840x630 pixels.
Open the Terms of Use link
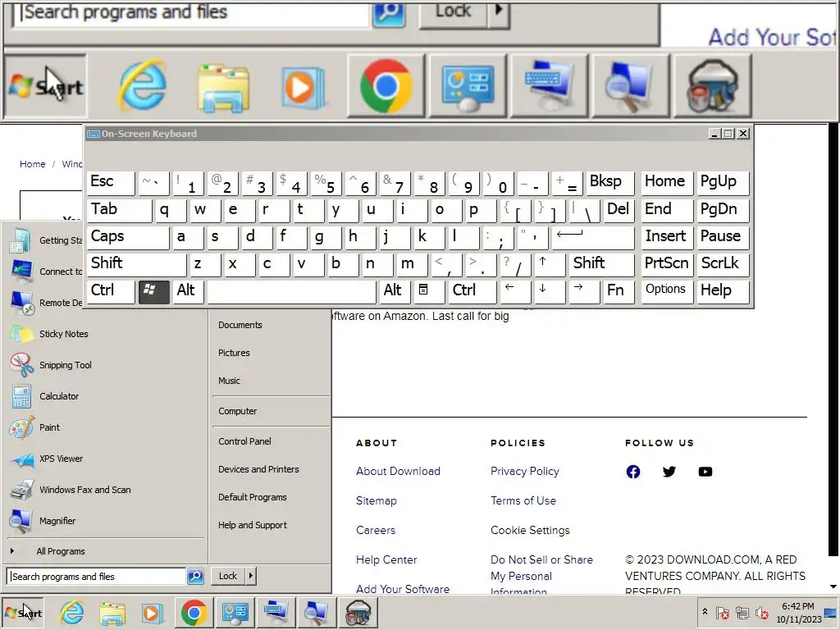coord(523,501)
